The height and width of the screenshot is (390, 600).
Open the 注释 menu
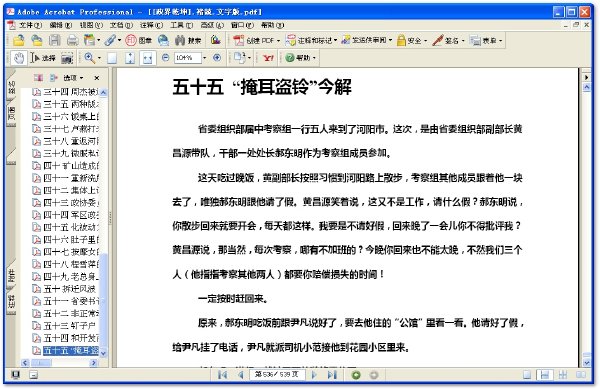(x=151, y=25)
